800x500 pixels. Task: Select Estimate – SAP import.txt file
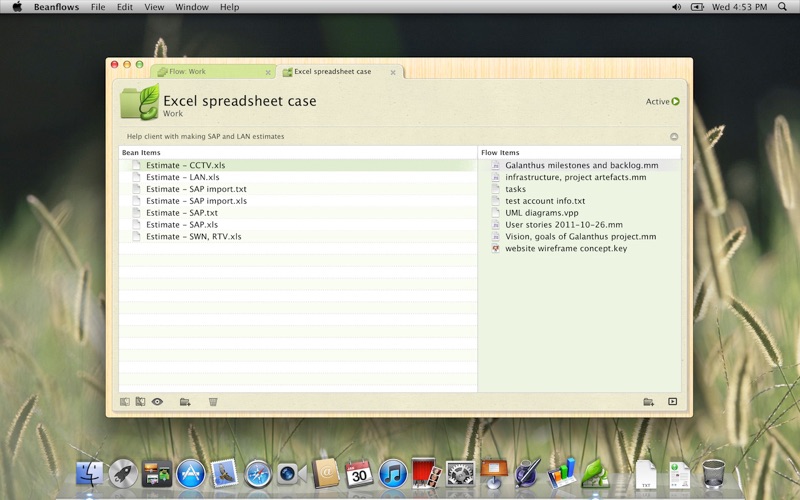(298, 189)
